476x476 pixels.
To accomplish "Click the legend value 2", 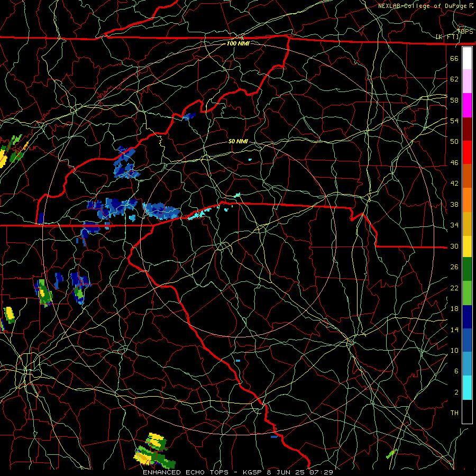I will click(x=456, y=392).
